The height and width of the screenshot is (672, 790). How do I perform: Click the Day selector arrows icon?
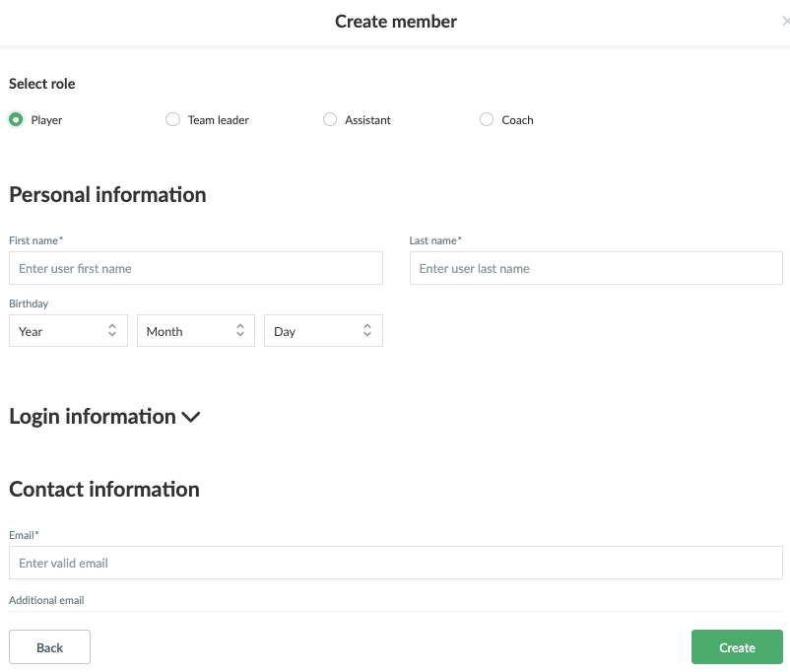click(x=367, y=330)
